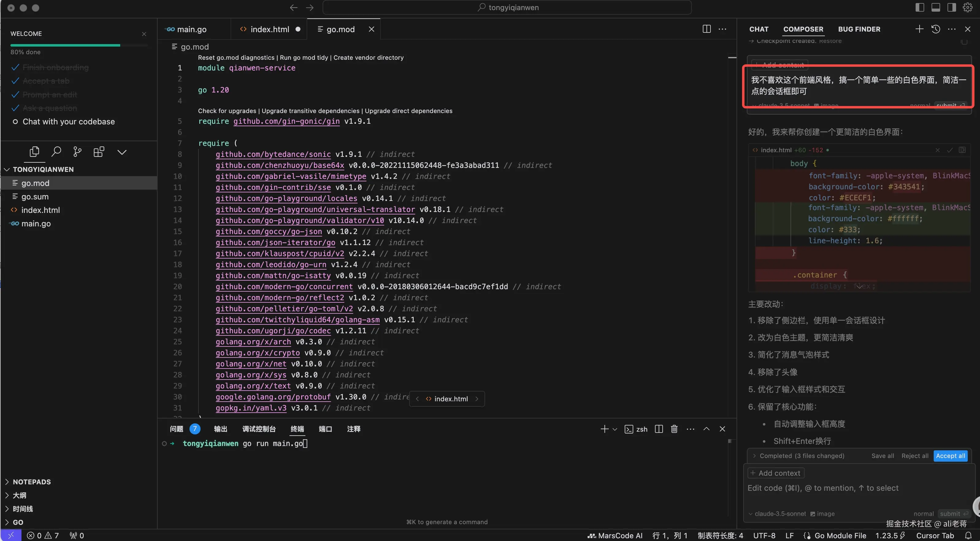Split the editor to the right
This screenshot has height=541, width=980.
[706, 29]
